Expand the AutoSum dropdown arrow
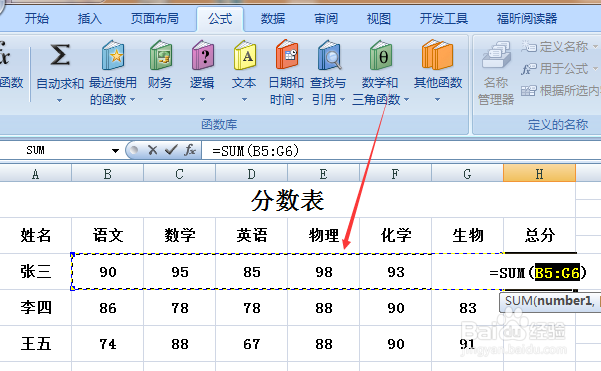This screenshot has width=601, height=371. coord(59,100)
